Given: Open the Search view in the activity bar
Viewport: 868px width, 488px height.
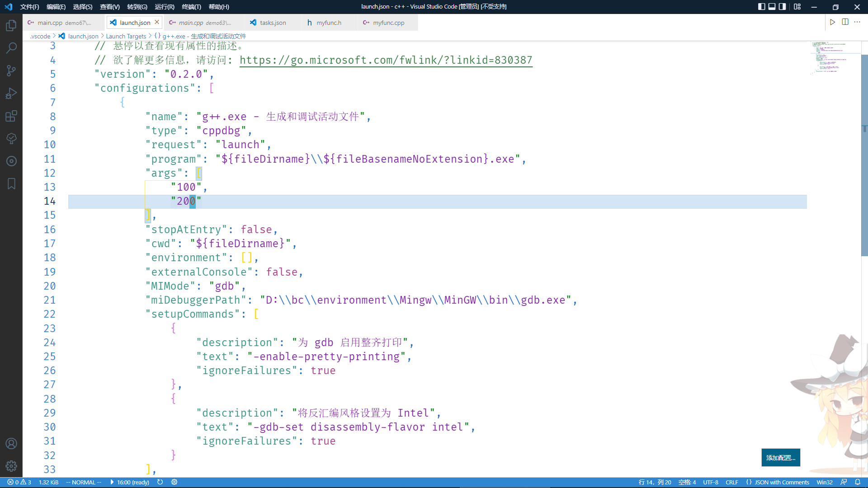Looking at the screenshot, I should tap(11, 47).
